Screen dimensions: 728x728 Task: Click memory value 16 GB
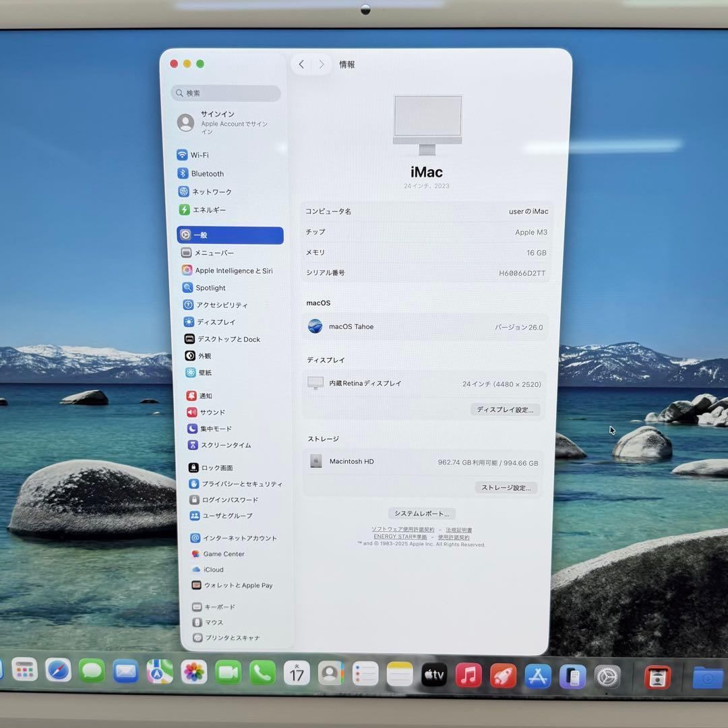[x=537, y=253]
